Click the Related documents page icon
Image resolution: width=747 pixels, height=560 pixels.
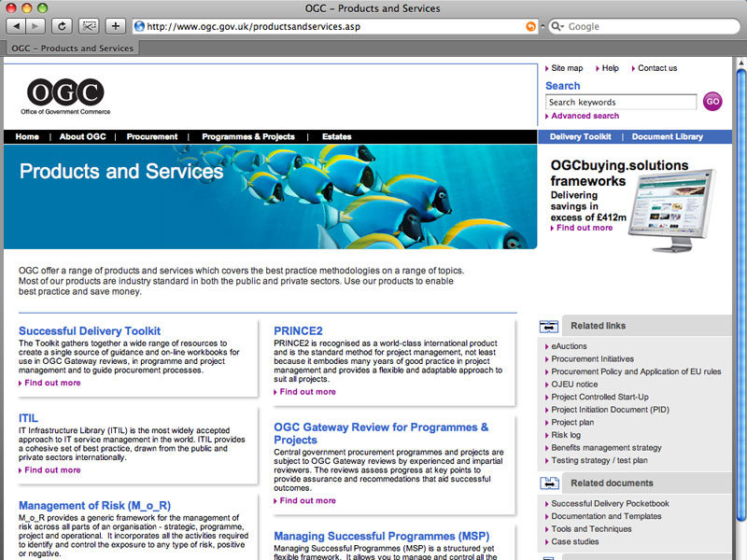coord(549,483)
